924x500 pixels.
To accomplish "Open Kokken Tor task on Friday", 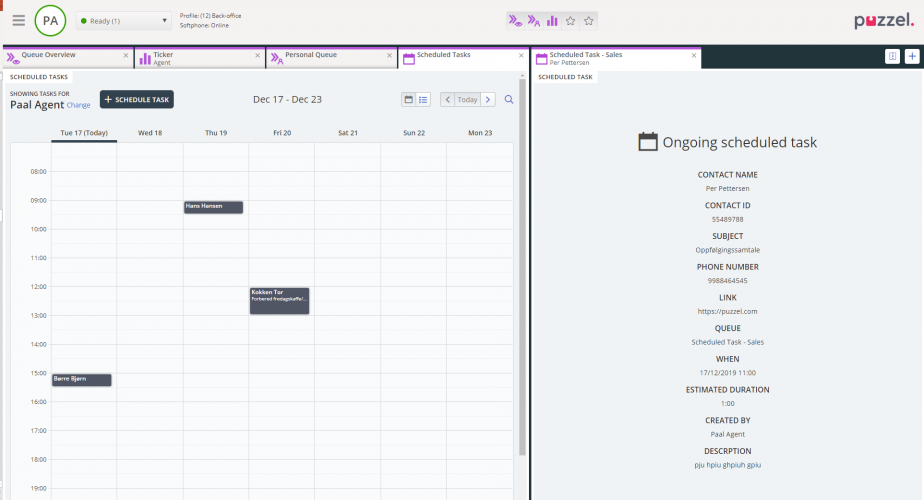I will click(x=279, y=300).
